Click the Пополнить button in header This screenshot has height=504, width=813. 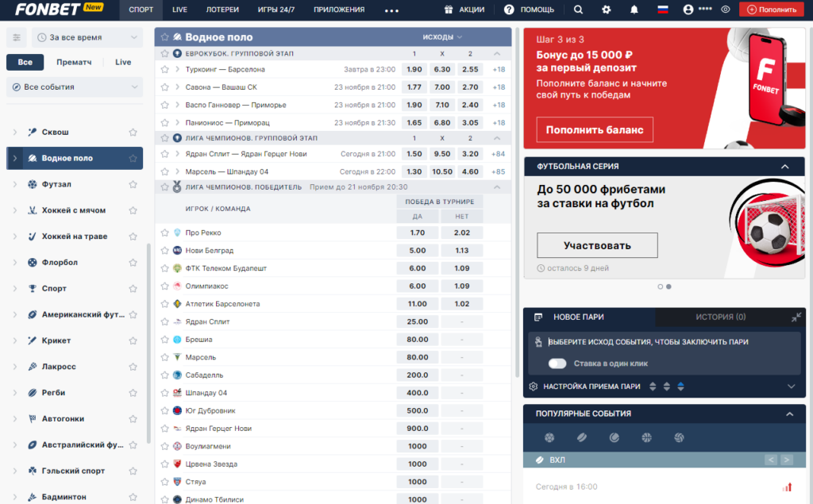[x=772, y=10]
